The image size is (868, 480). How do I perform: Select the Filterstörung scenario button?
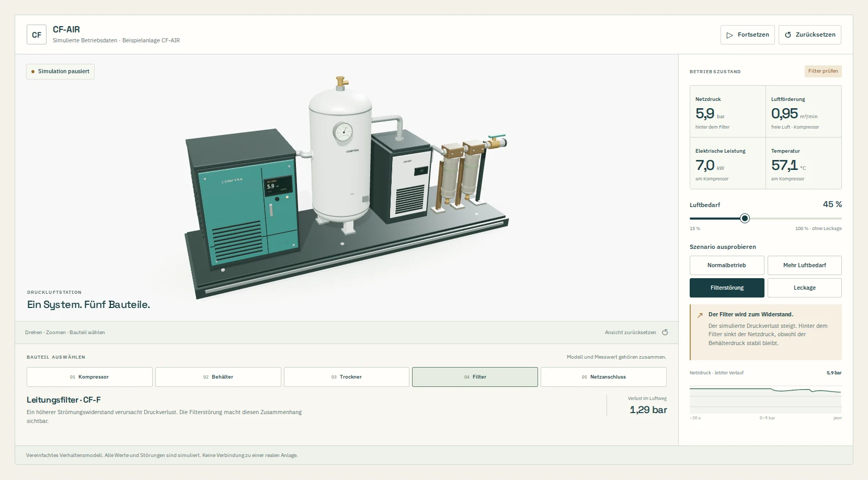point(727,288)
